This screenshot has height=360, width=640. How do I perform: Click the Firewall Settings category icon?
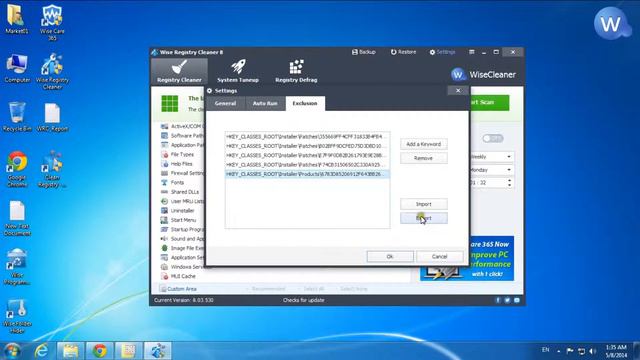tap(164, 173)
